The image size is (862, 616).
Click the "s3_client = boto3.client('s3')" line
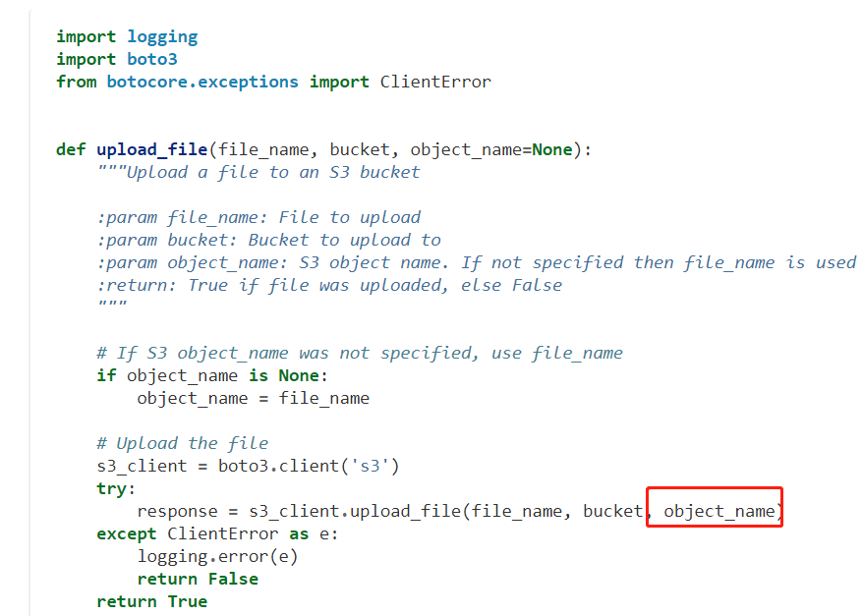click(x=248, y=466)
